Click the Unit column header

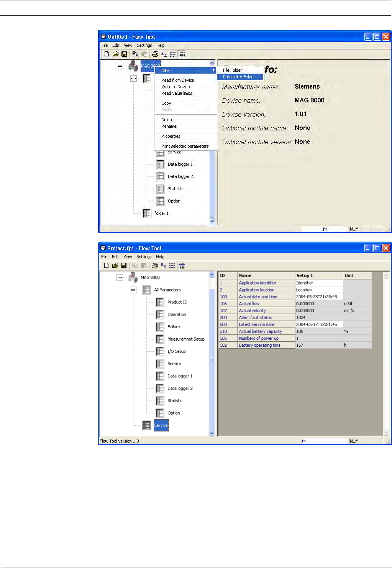click(357, 275)
